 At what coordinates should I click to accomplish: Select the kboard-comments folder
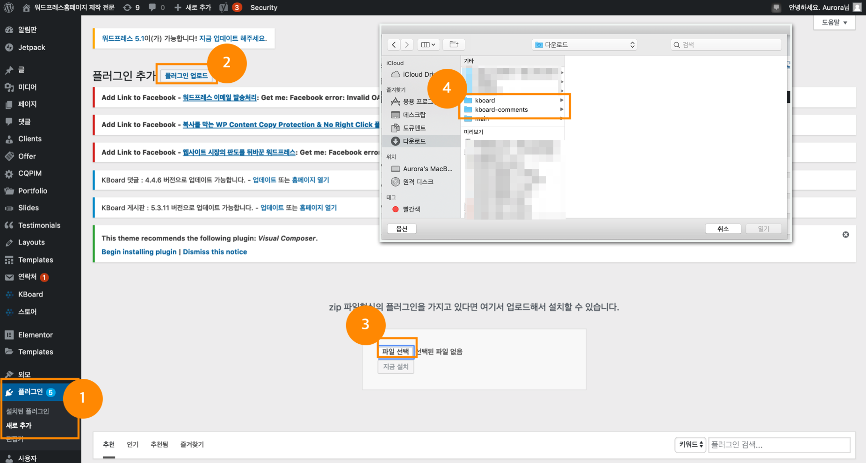[501, 109]
